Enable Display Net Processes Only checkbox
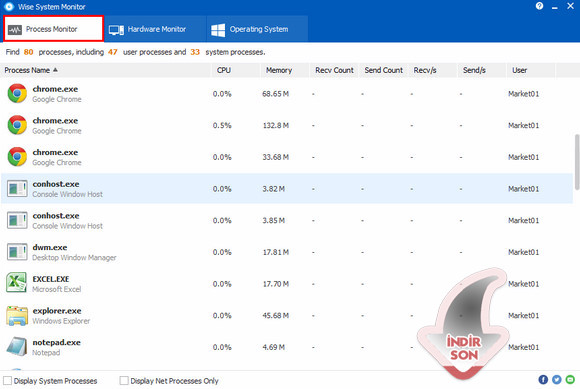 124,380
